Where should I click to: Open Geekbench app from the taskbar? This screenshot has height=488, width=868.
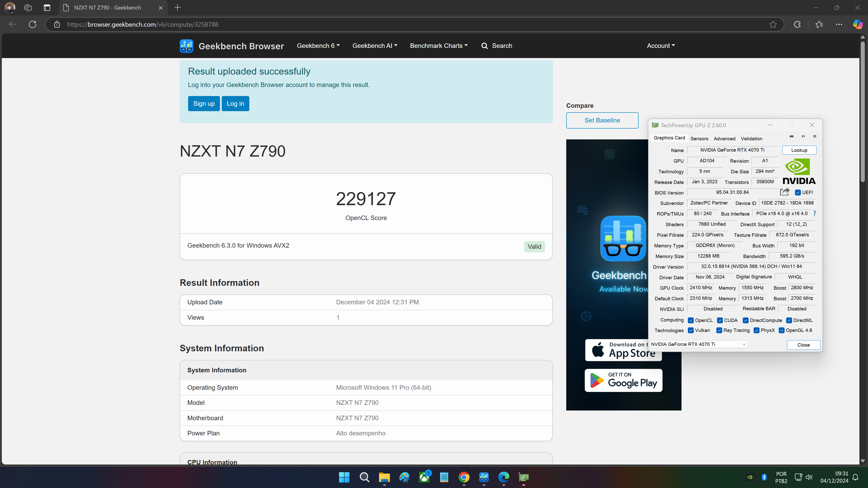(484, 477)
